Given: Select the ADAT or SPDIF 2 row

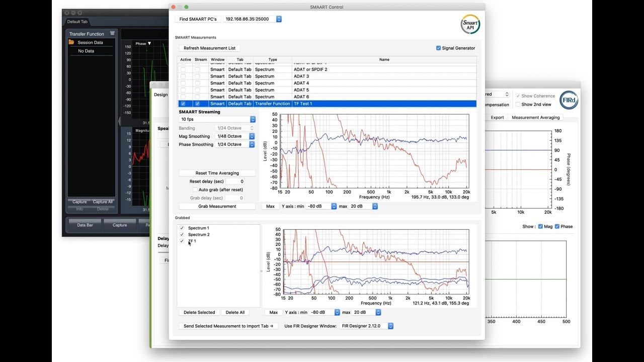Looking at the screenshot, I should (328, 69).
